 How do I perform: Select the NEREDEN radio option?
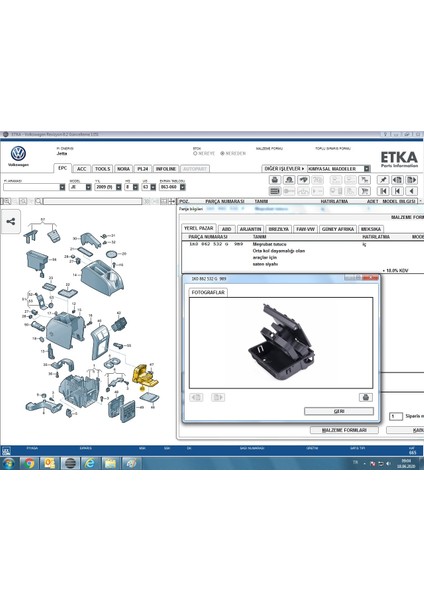(233, 153)
